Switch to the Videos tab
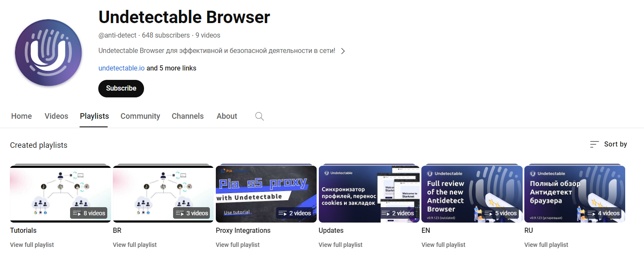The width and height of the screenshot is (644, 261). coord(56,116)
